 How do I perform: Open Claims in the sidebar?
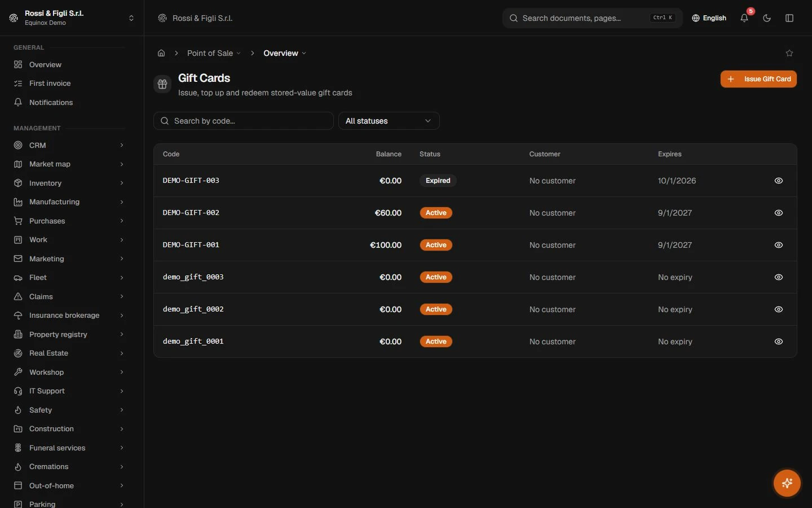click(69, 296)
